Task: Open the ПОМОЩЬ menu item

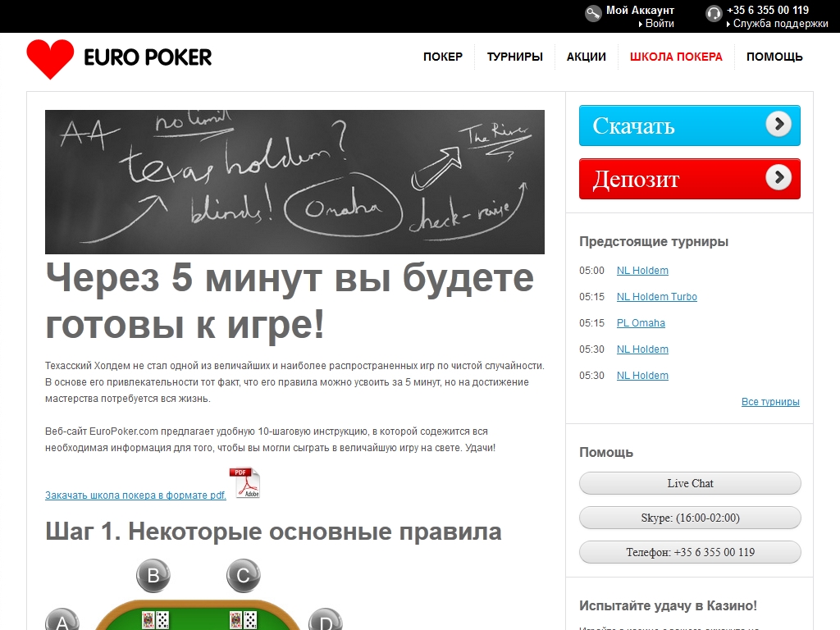Action: tap(774, 57)
